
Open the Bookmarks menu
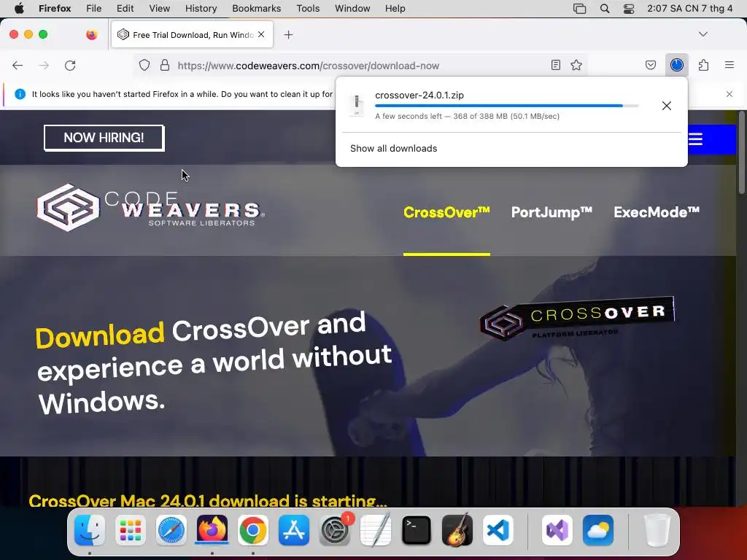(x=257, y=9)
